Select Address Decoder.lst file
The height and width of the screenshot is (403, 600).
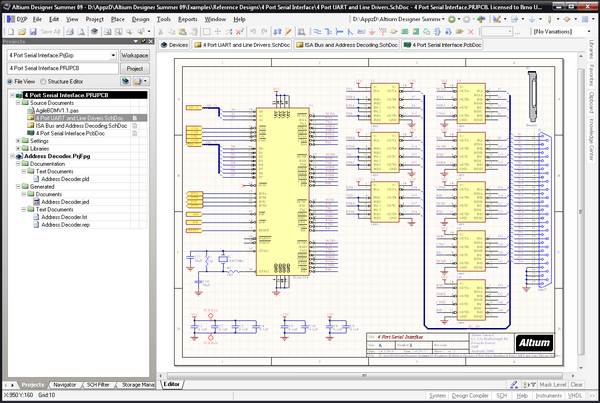(x=64, y=217)
